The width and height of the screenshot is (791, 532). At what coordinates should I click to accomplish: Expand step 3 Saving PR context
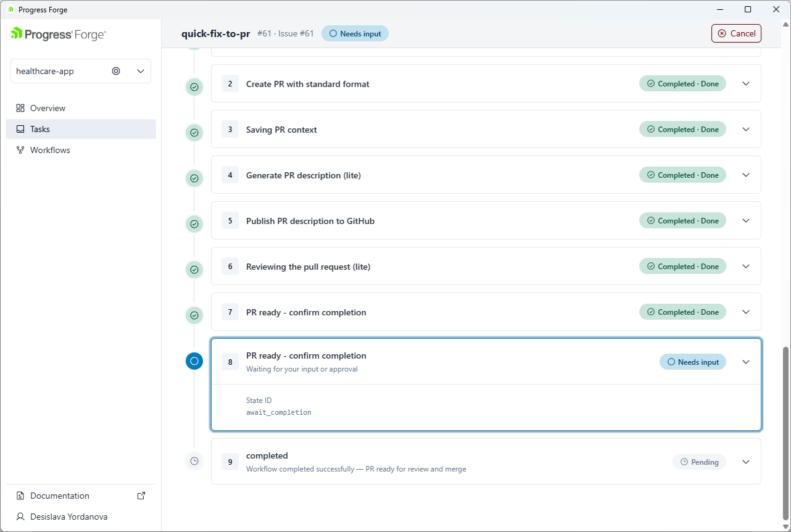click(x=746, y=129)
